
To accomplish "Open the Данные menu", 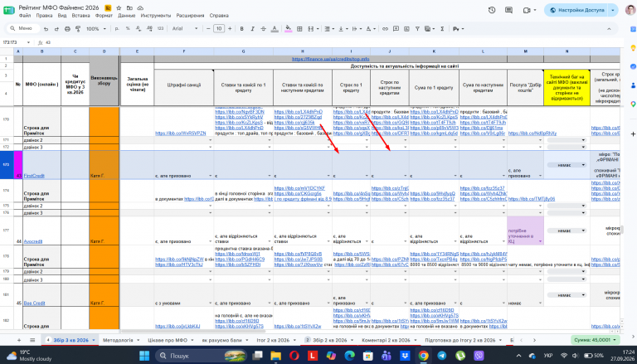I will click(x=127, y=16).
